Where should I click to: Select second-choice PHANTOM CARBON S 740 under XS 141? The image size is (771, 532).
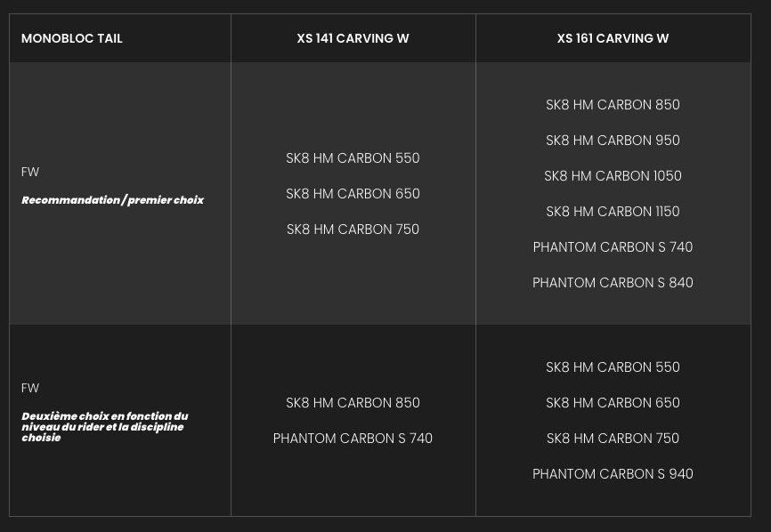click(x=353, y=439)
